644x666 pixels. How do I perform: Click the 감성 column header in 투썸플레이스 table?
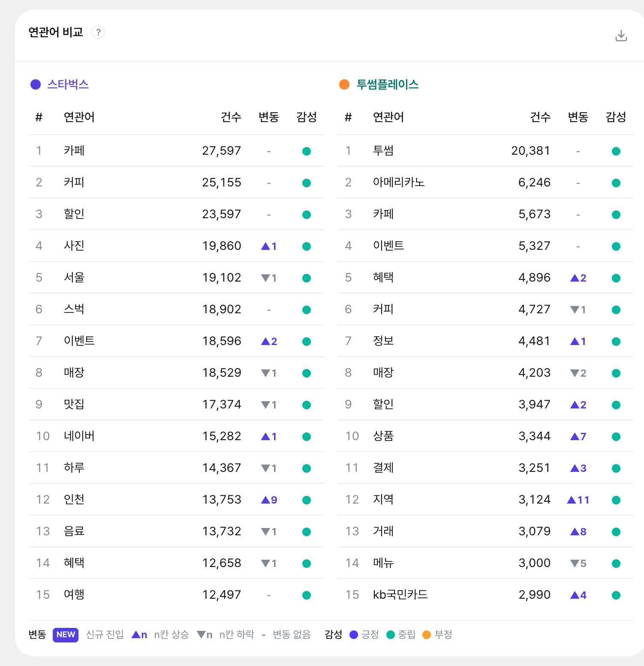tap(616, 117)
